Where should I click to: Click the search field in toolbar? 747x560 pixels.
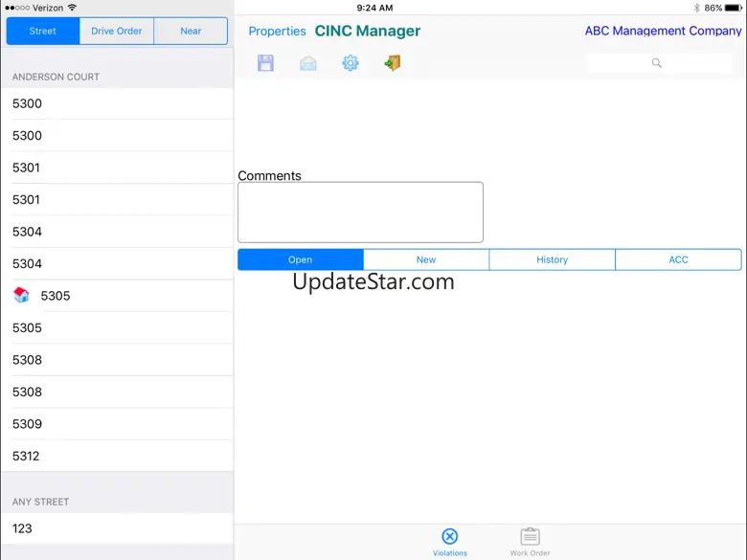659,63
